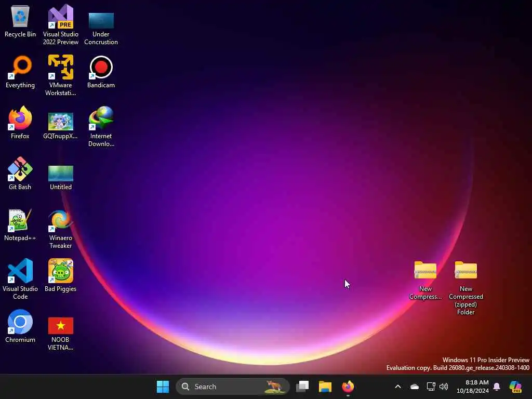Select Internet Download Manager shortcut
This screenshot has width=532, height=399.
coord(101,126)
